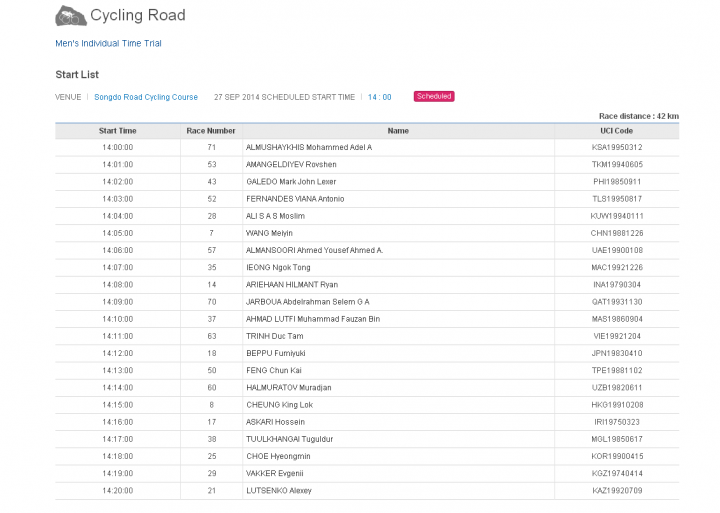Click UCI code MGL19850617
720x513 pixels.
point(617,439)
